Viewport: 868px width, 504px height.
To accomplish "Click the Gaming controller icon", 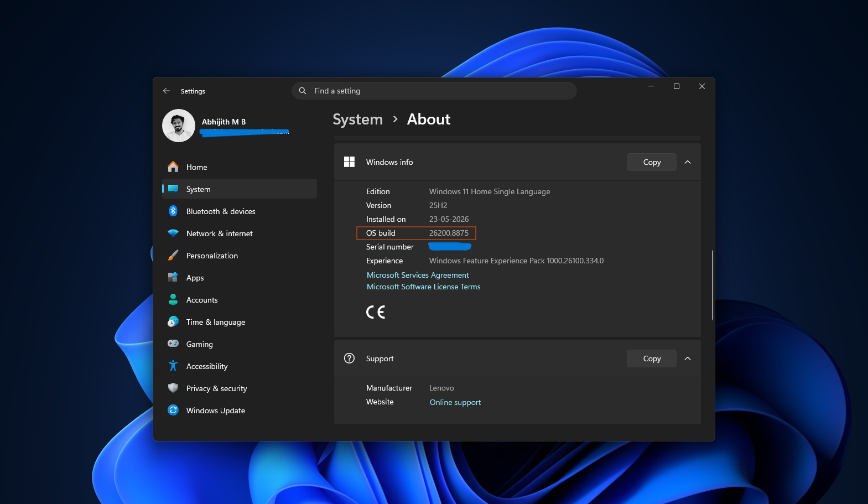I will coord(173,344).
